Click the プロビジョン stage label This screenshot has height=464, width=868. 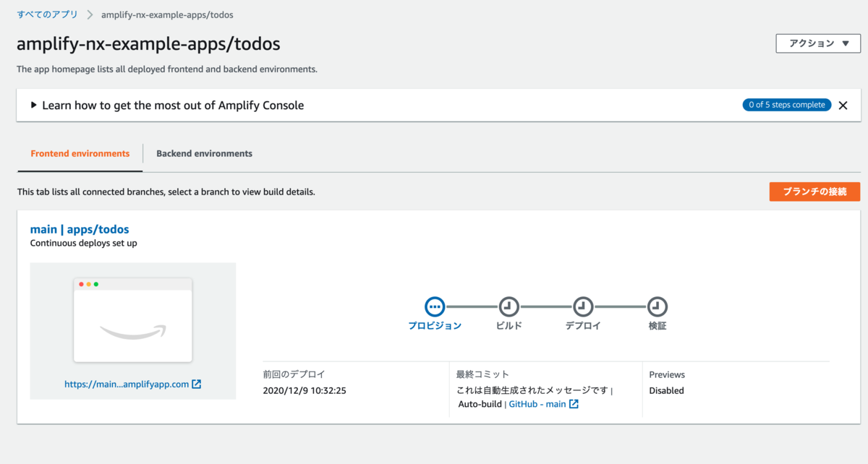pyautogui.click(x=435, y=326)
